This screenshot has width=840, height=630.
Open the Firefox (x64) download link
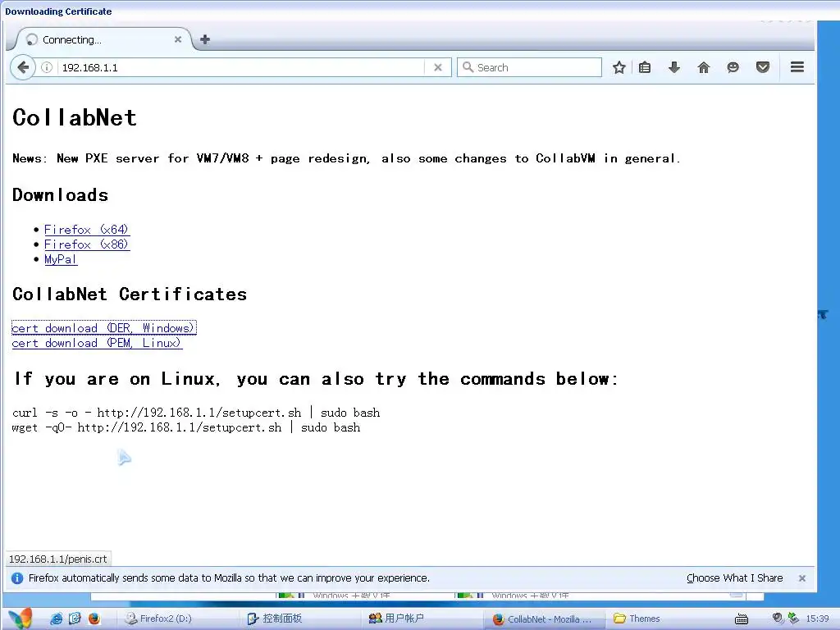87,230
